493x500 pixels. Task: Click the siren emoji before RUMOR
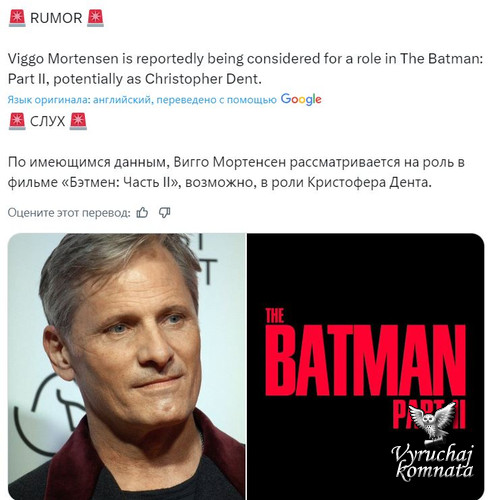click(x=17, y=18)
